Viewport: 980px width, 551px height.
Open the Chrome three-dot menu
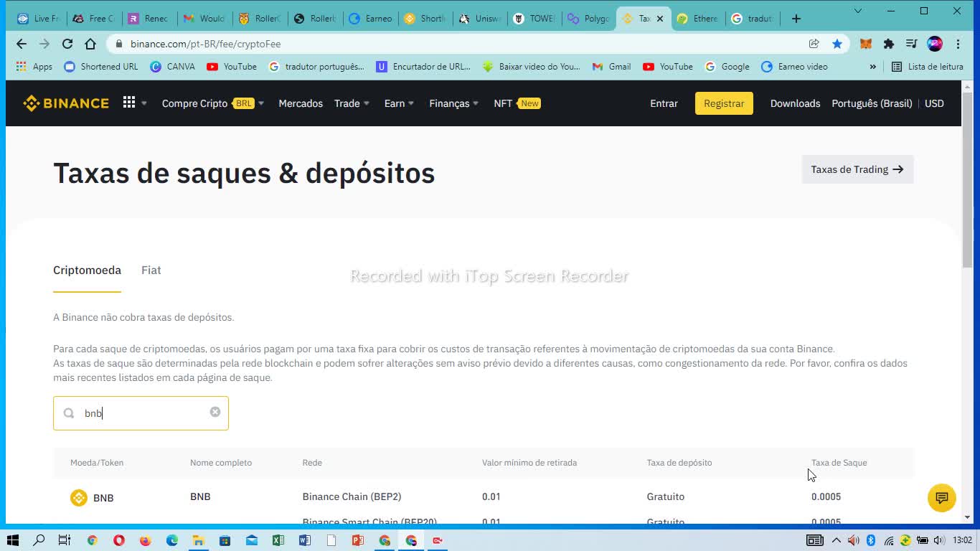pos(958,44)
